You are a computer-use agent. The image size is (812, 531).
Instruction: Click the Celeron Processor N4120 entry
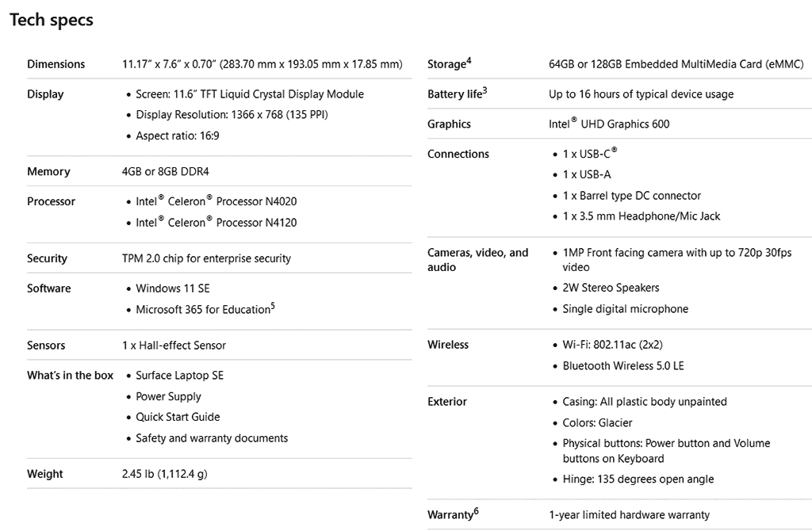216,223
